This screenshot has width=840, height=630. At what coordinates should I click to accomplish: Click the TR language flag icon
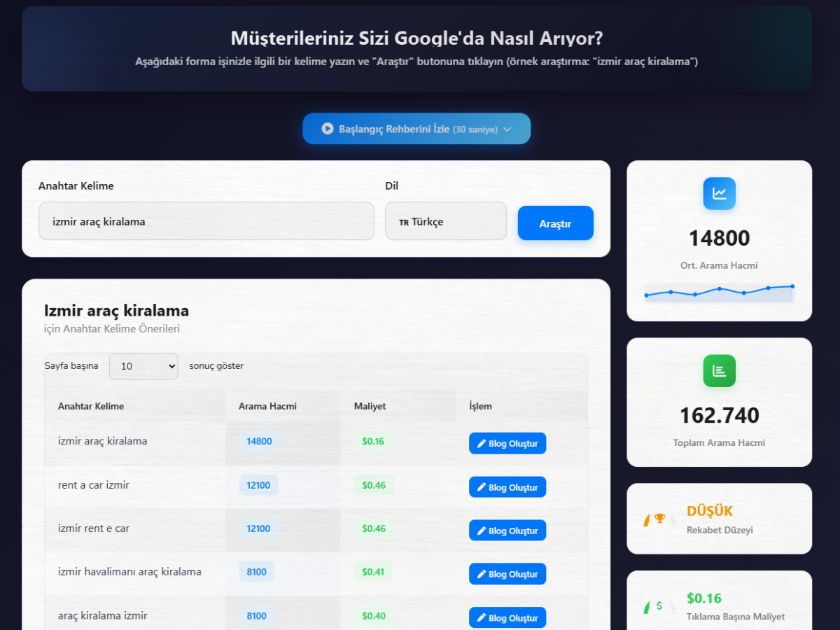404,223
